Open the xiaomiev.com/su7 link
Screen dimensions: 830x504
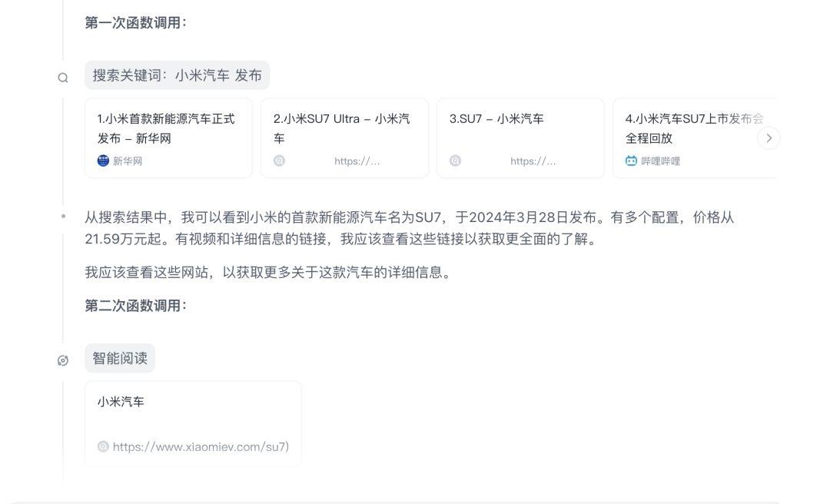(201, 447)
